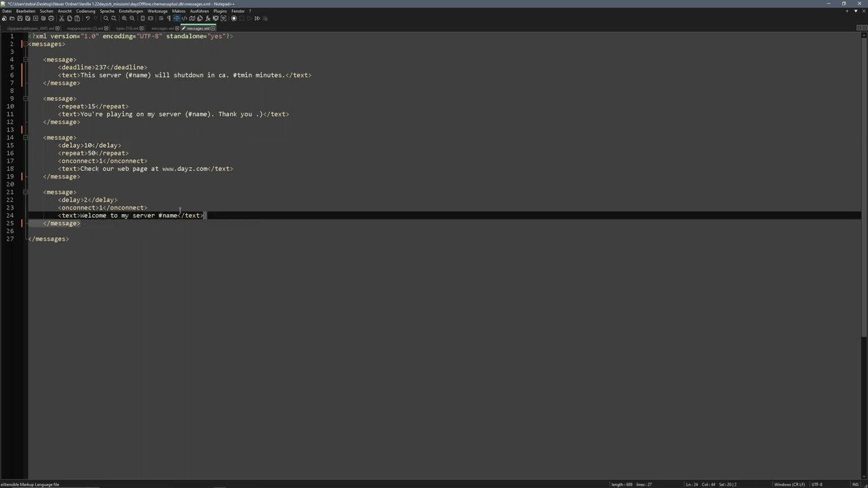Close the types (10).xml tab

point(142,28)
